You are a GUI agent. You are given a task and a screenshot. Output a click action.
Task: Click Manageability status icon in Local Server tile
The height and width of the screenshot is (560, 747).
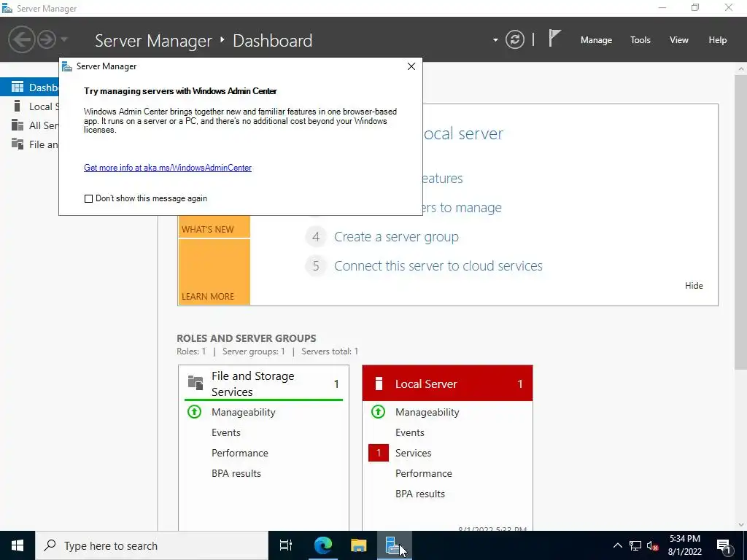tap(379, 411)
